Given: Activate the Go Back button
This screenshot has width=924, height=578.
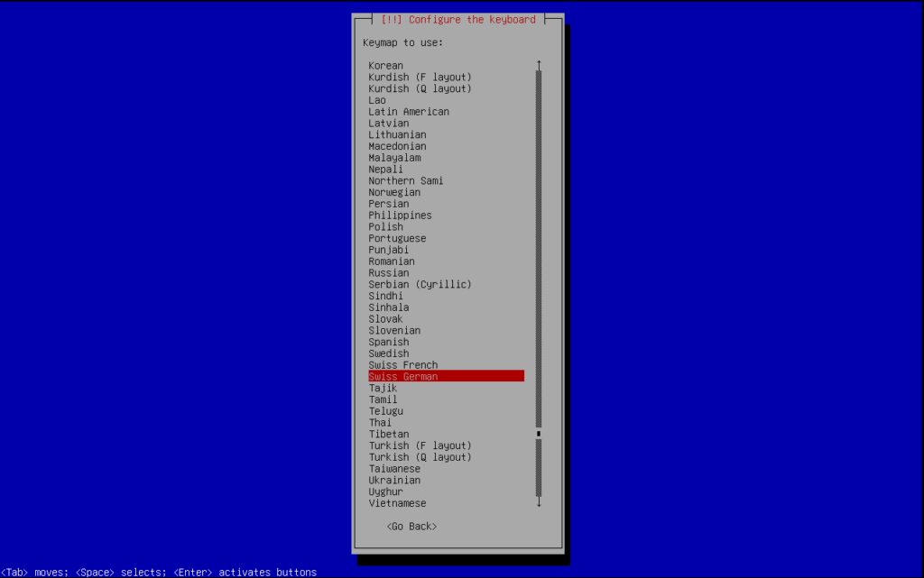Looking at the screenshot, I should (411, 526).
